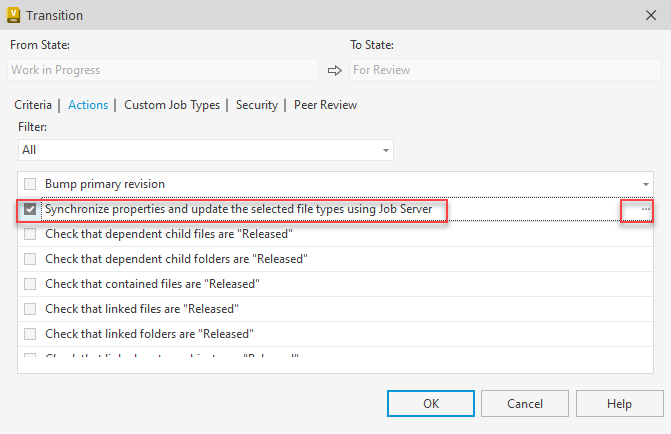Image resolution: width=671 pixels, height=434 pixels.
Task: Select the Peer Review tab
Action: (325, 105)
